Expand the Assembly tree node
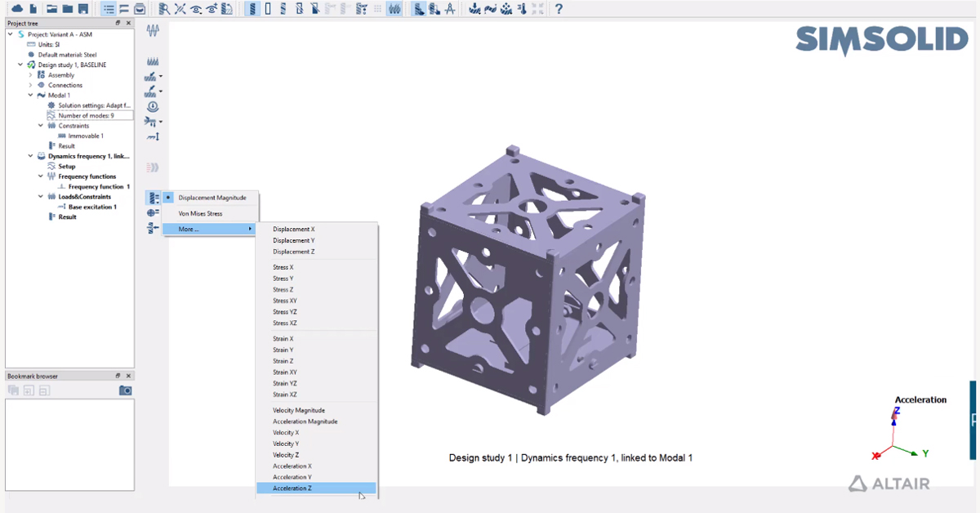This screenshot has width=980, height=513. (x=31, y=75)
